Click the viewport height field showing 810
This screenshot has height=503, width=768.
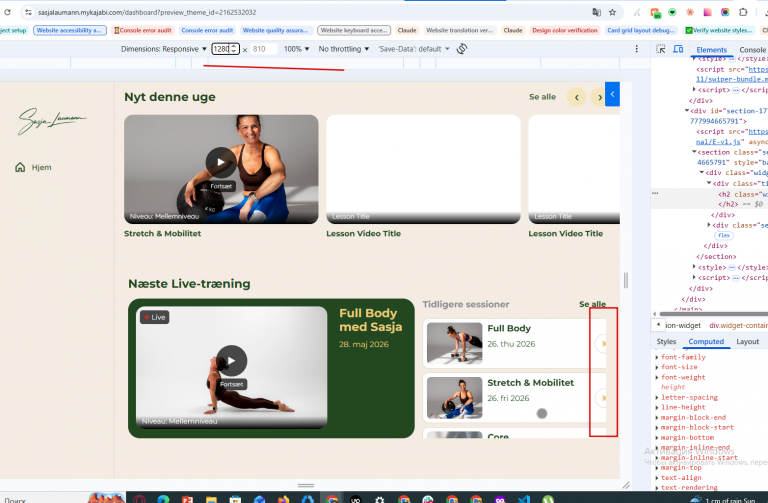point(264,49)
